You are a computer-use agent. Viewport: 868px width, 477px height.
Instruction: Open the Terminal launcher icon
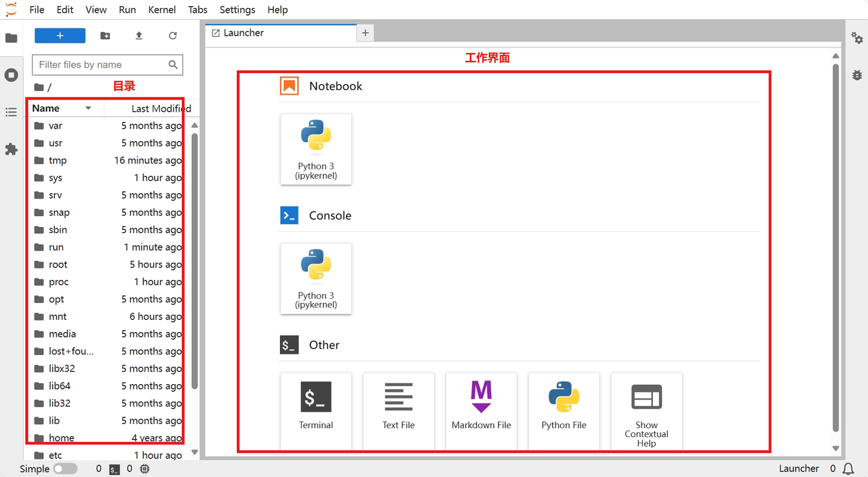(x=316, y=405)
